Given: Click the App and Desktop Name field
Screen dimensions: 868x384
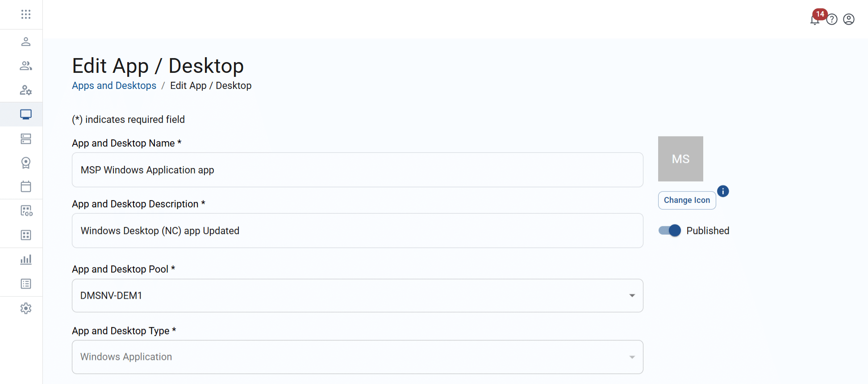Looking at the screenshot, I should (x=357, y=170).
